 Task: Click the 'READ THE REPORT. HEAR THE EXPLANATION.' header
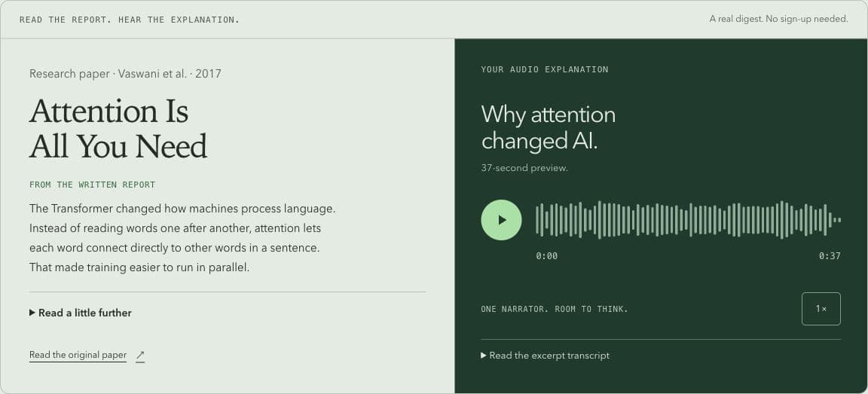[x=130, y=20]
